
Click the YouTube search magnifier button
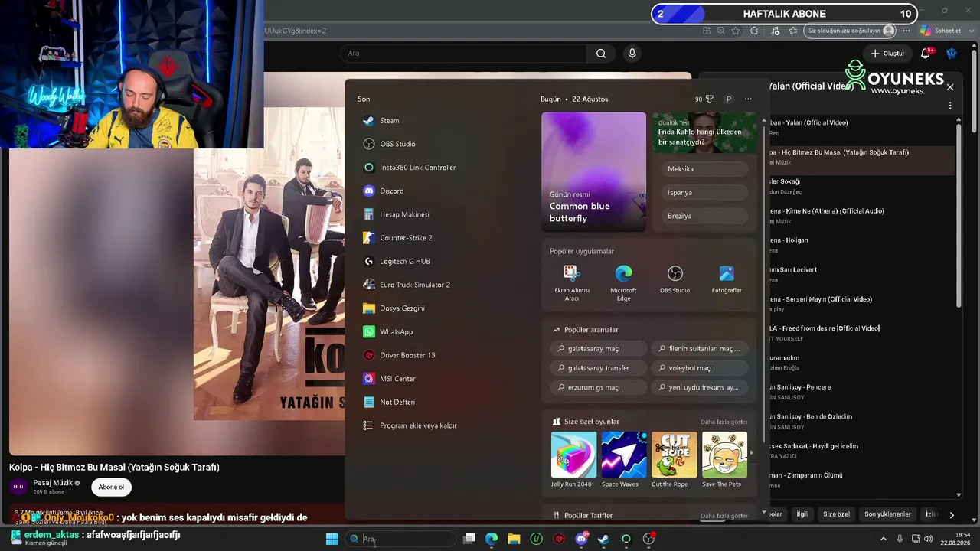[x=601, y=54]
